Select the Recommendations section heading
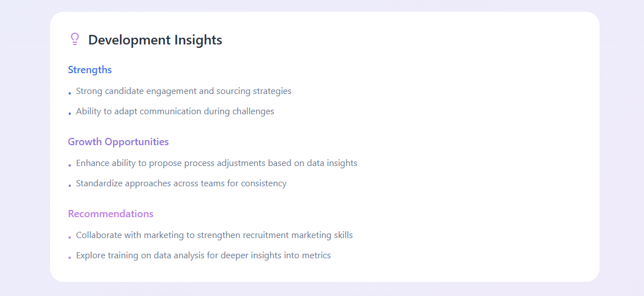Viewport: 644px width, 296px height. coord(111,214)
